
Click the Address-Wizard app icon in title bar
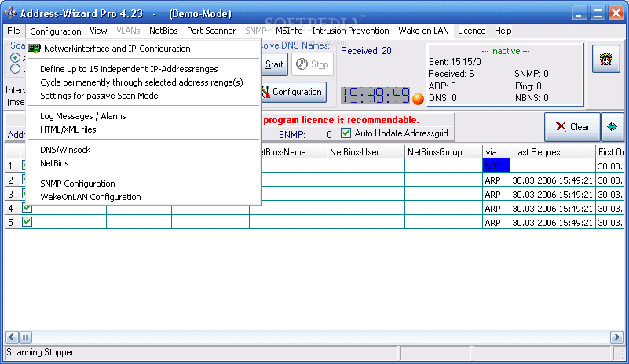point(10,13)
